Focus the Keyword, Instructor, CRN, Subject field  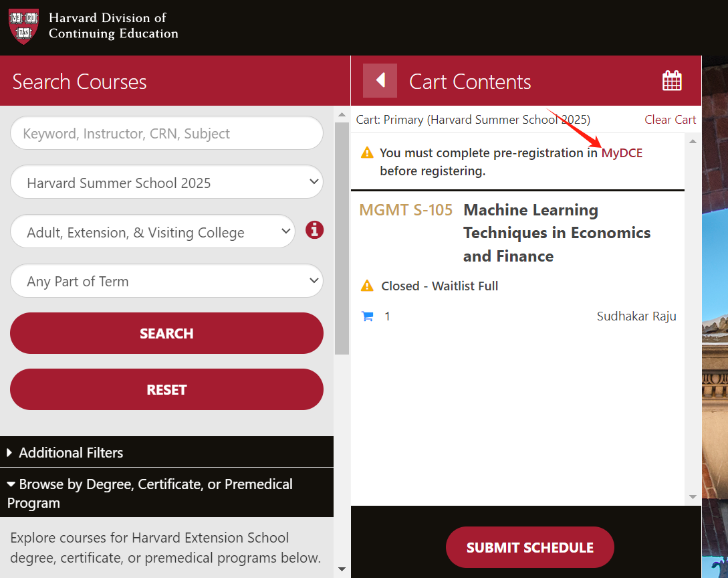click(x=166, y=134)
